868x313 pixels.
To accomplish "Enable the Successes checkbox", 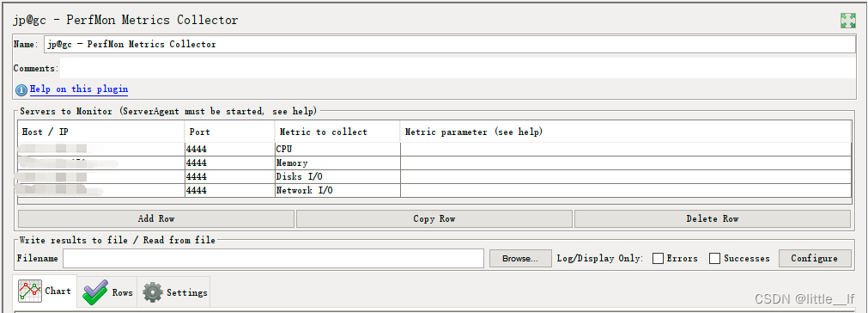I will pyautogui.click(x=714, y=259).
